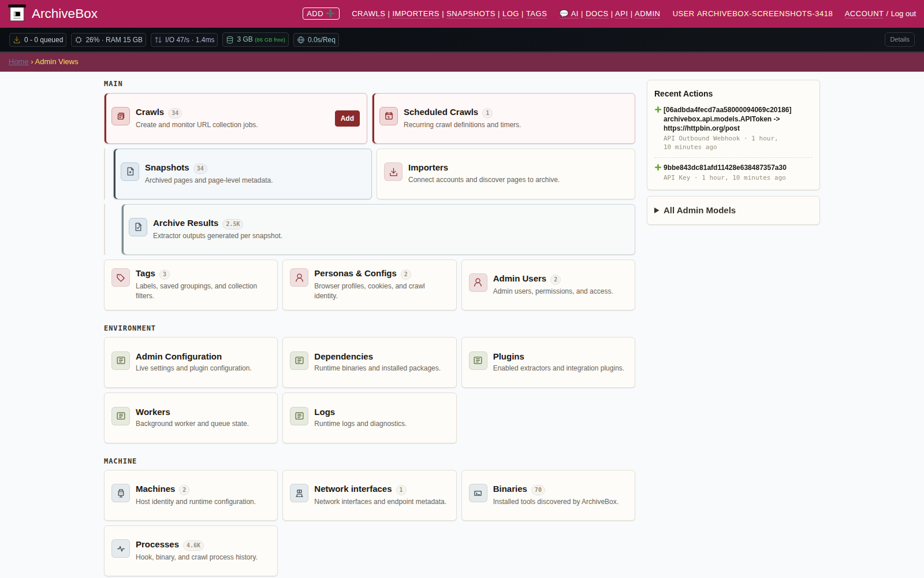Image resolution: width=924 pixels, height=578 pixels.
Task: Click the Add button on Crawls card
Action: 347,118
